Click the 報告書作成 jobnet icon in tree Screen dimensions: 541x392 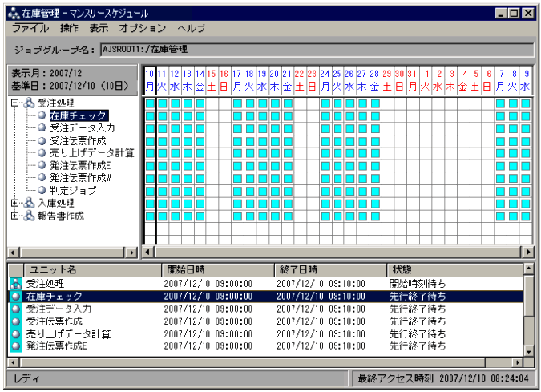(x=29, y=216)
